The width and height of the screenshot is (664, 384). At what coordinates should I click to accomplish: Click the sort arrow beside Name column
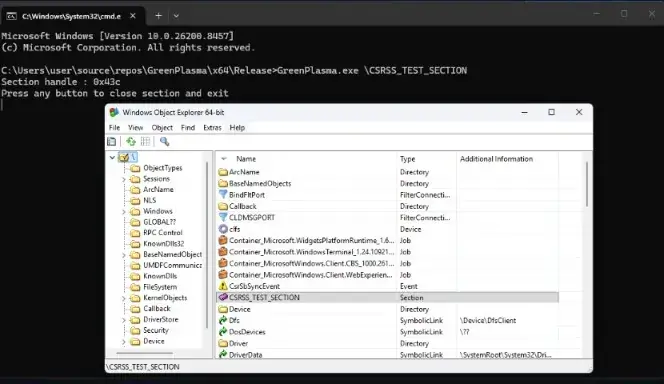tap(224, 159)
